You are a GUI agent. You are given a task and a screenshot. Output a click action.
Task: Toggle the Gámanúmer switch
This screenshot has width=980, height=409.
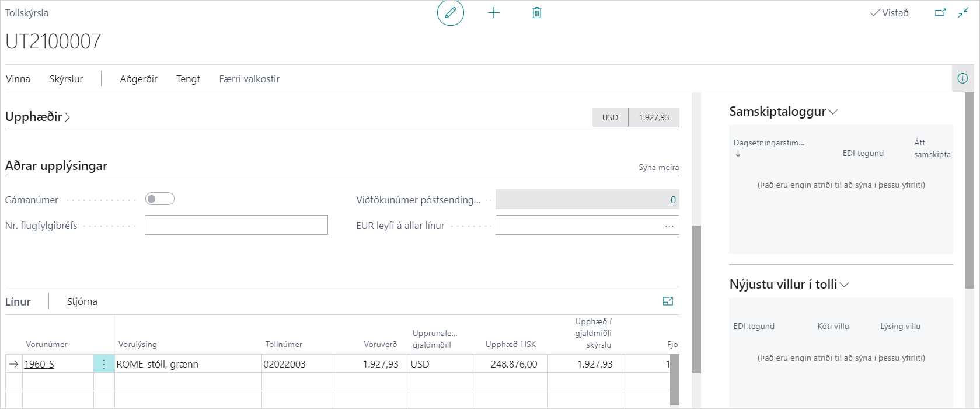coord(160,199)
